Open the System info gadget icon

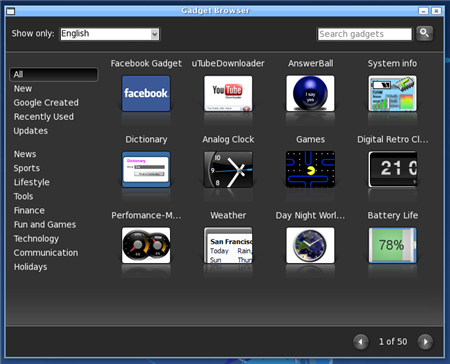392,93
